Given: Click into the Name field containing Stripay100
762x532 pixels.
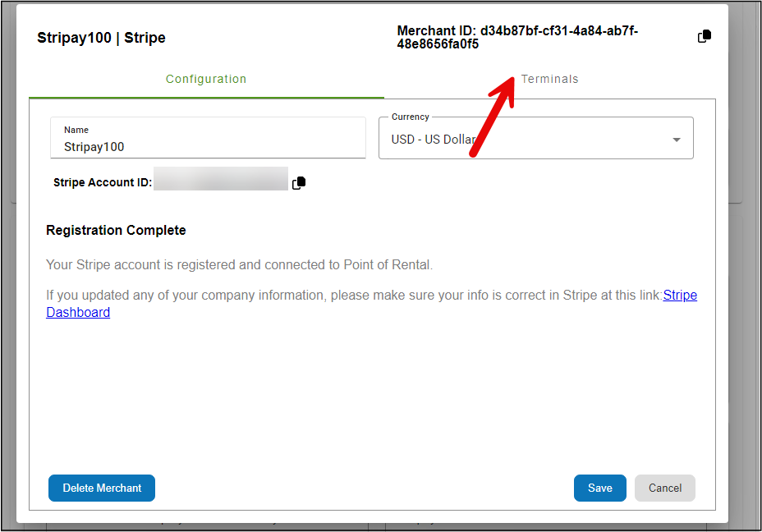Looking at the screenshot, I should coord(208,147).
